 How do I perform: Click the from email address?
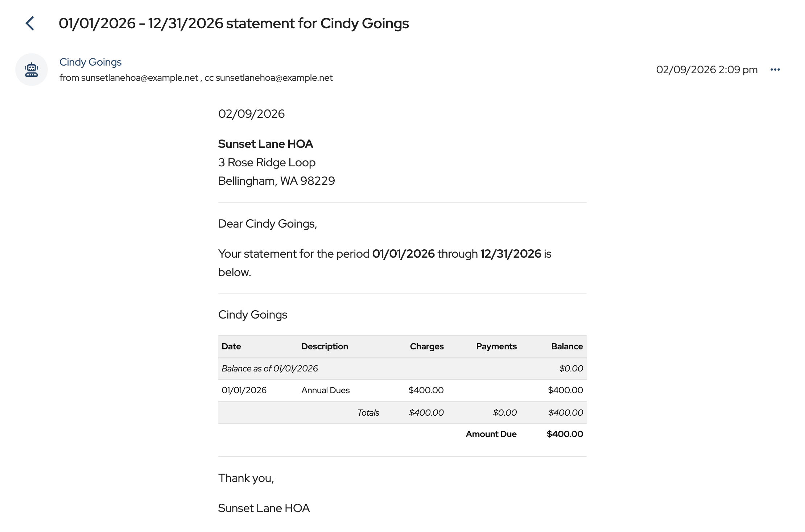(x=139, y=78)
